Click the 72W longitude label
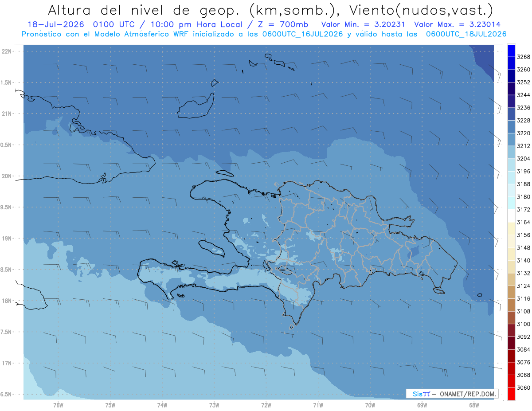 (266, 405)
